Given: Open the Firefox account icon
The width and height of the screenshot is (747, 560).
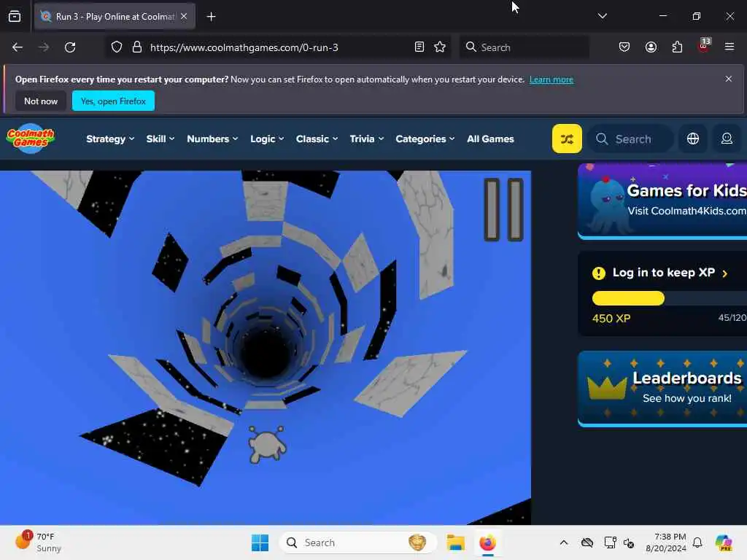Looking at the screenshot, I should [x=651, y=47].
